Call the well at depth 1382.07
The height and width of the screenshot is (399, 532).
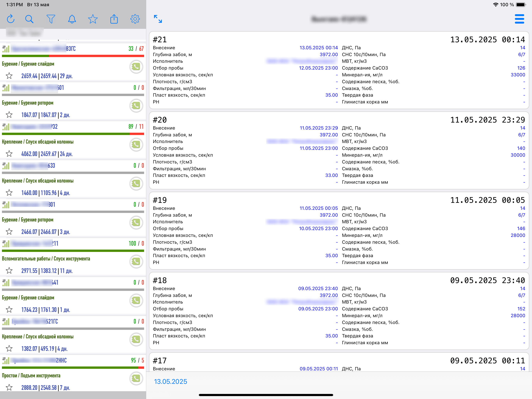pyautogui.click(x=136, y=340)
